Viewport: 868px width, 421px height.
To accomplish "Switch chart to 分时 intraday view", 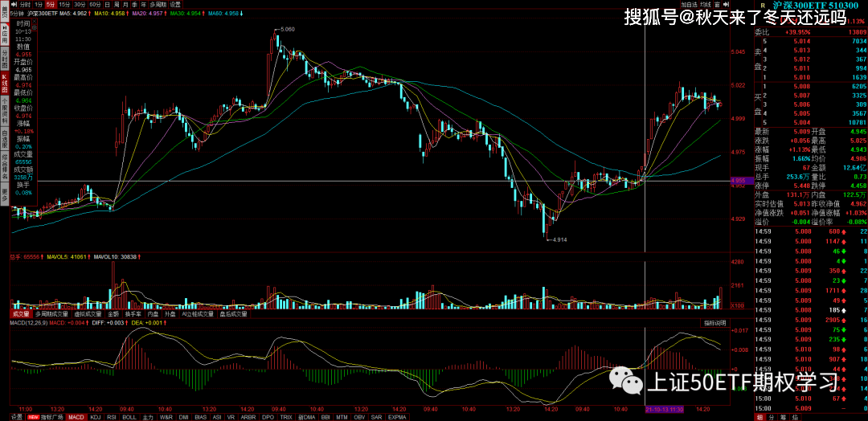I will click(26, 5).
